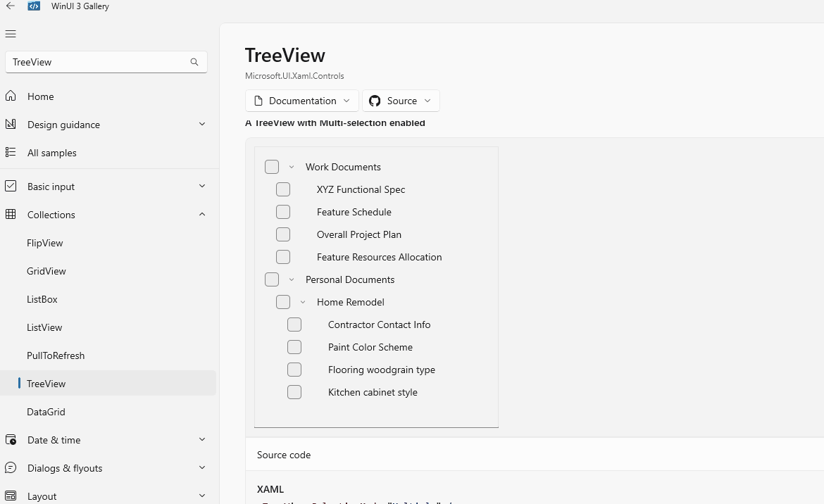824x504 pixels.
Task: Expand the Layout category chevron
Action: 202,496
